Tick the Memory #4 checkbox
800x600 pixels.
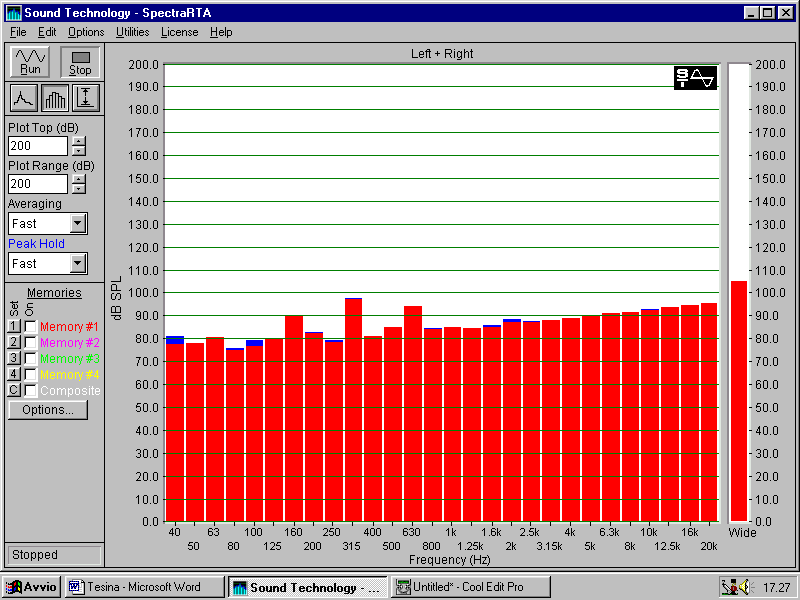pos(31,374)
